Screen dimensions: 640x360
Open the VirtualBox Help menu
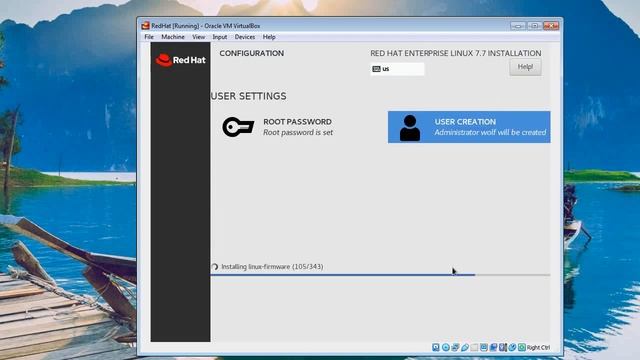269,37
